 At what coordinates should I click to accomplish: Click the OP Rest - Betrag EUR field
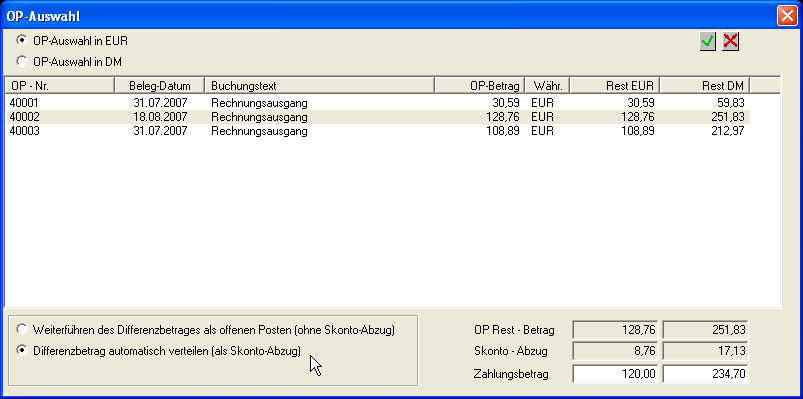pos(616,330)
